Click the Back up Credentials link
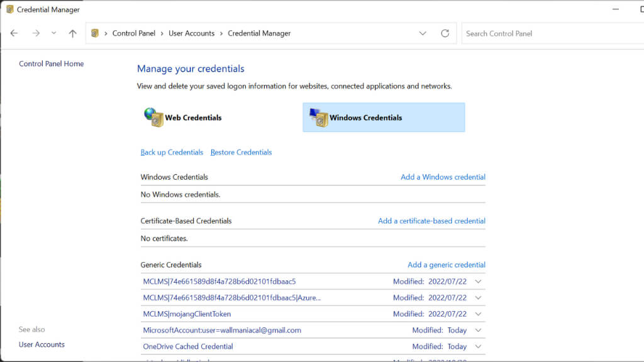Screen dimensions: 644x362 click(172, 152)
